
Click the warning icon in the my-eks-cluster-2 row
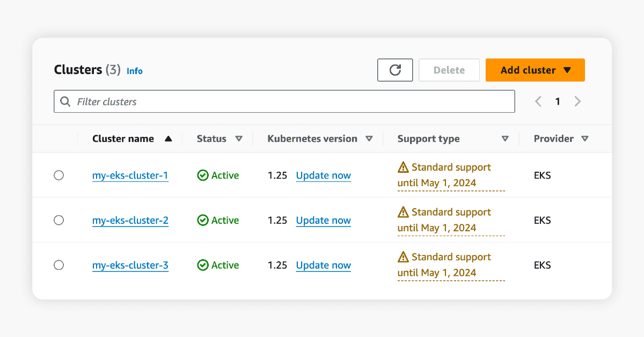403,213
